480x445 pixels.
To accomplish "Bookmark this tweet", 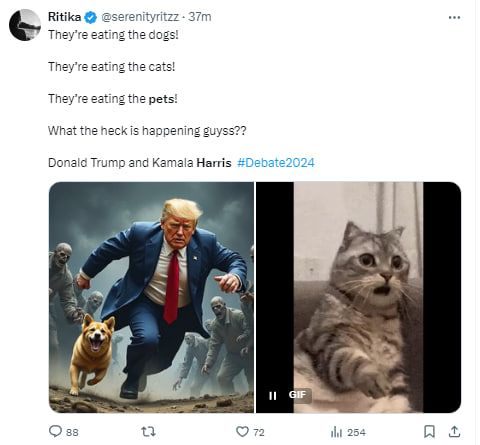I will point(429,432).
